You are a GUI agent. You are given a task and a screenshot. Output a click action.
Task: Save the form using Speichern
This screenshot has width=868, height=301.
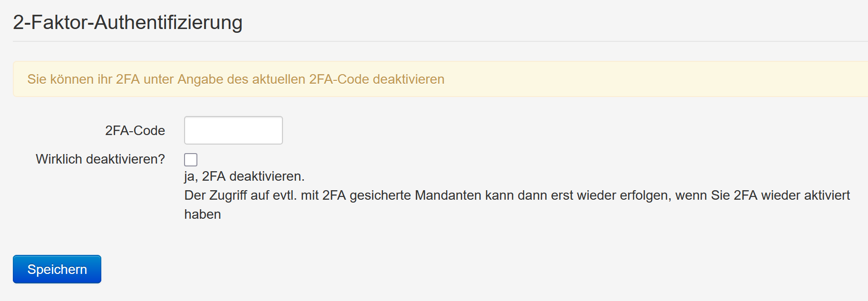pyautogui.click(x=57, y=269)
